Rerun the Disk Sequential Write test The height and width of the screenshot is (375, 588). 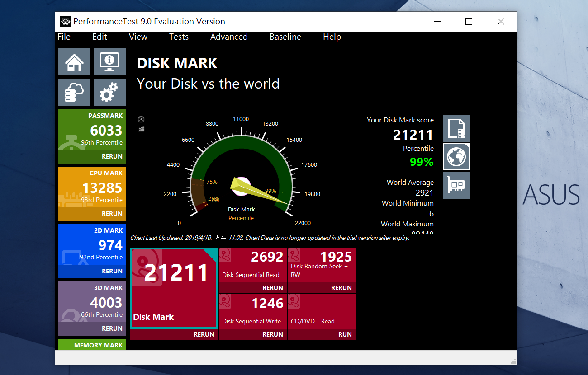273,334
